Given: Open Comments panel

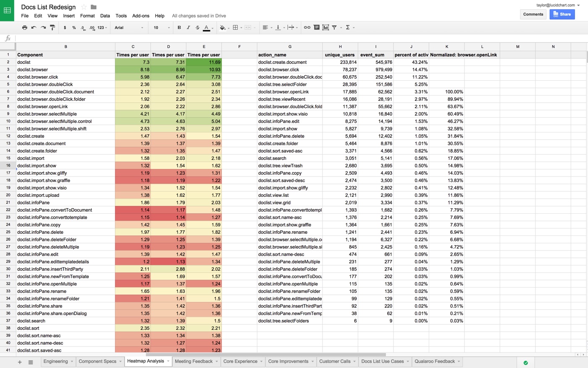Looking at the screenshot, I should (533, 14).
